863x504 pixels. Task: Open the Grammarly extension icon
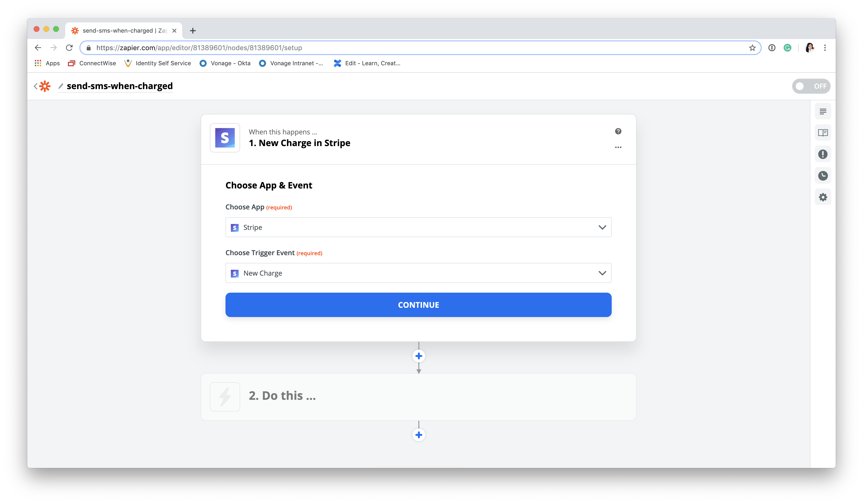click(x=787, y=48)
